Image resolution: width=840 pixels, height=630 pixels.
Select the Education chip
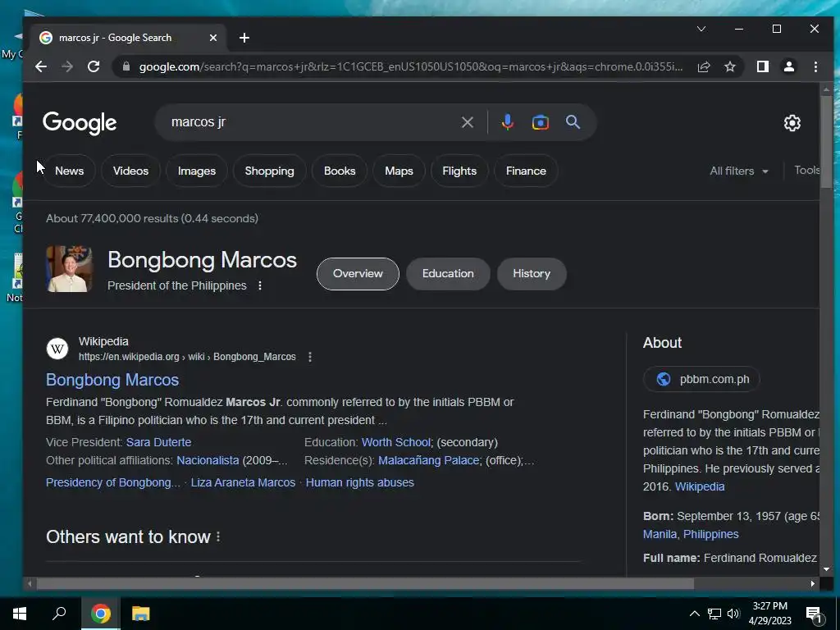pos(448,274)
